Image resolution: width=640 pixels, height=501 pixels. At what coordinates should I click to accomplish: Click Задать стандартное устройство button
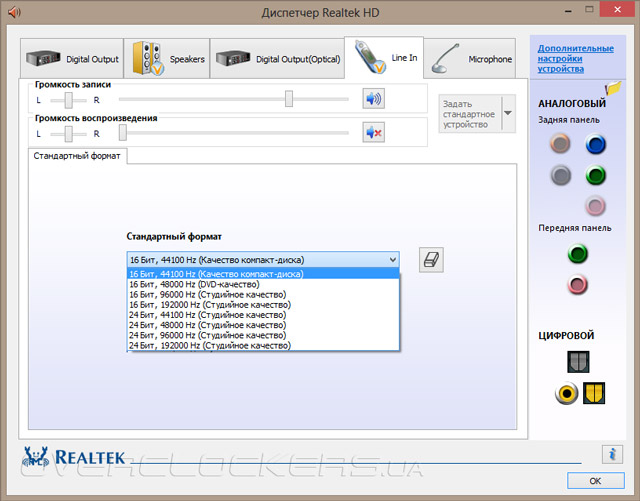point(470,114)
